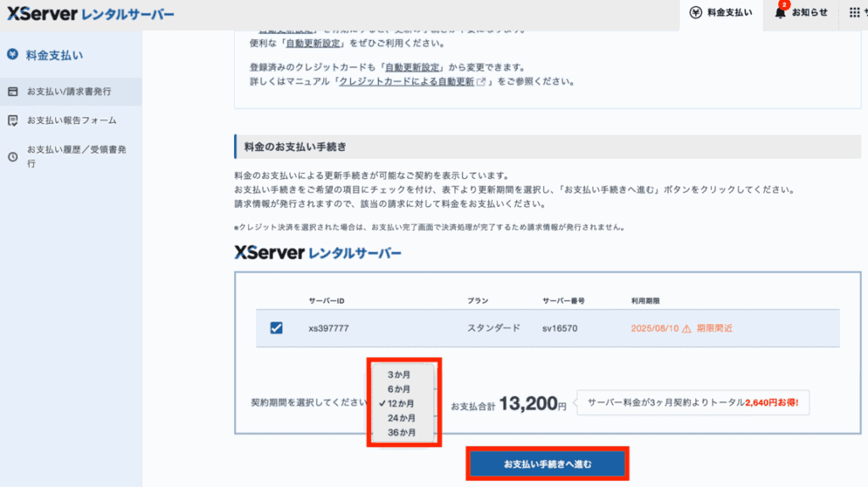
Task: Open the grid apps menu icon
Action: (x=854, y=13)
